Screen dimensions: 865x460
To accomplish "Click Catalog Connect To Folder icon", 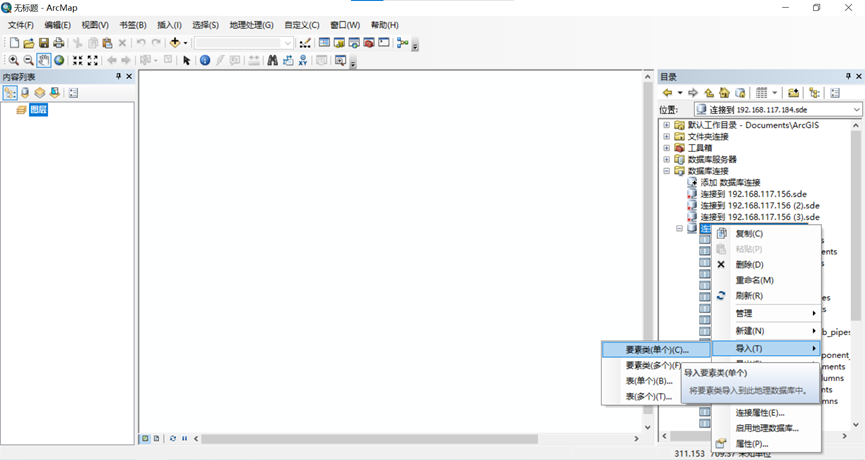I will (x=793, y=93).
